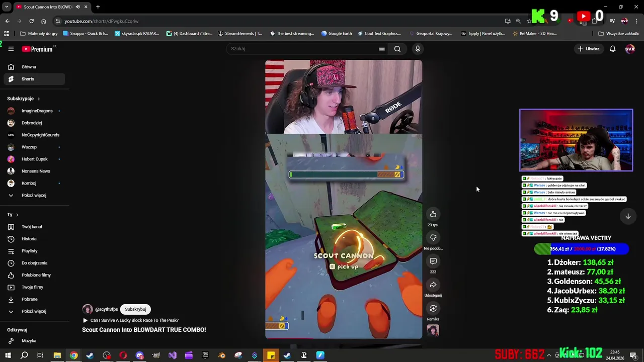Open File Explorer from the taskbar
The width and height of the screenshot is (644, 362).
pos(57,355)
